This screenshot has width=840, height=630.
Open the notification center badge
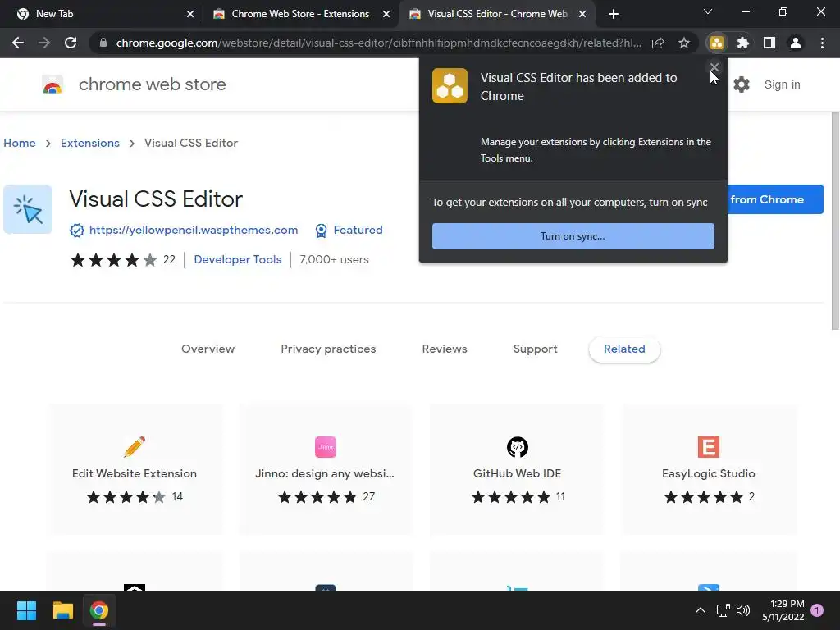point(817,610)
